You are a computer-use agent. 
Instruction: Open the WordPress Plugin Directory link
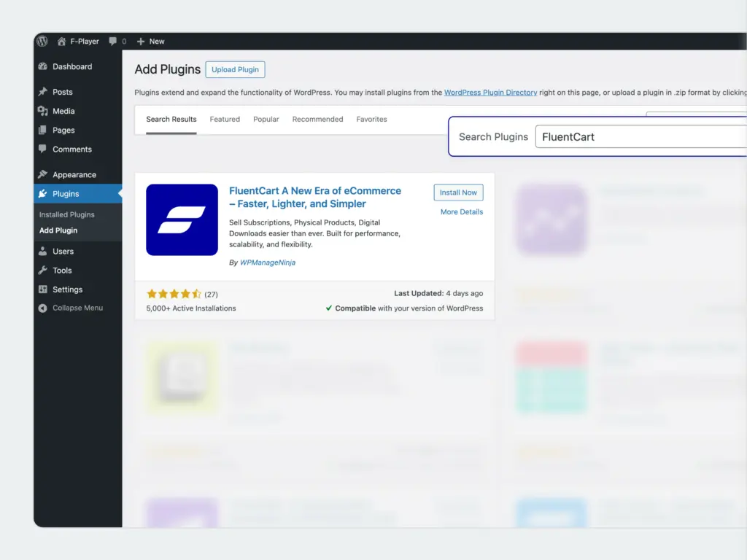[490, 93]
